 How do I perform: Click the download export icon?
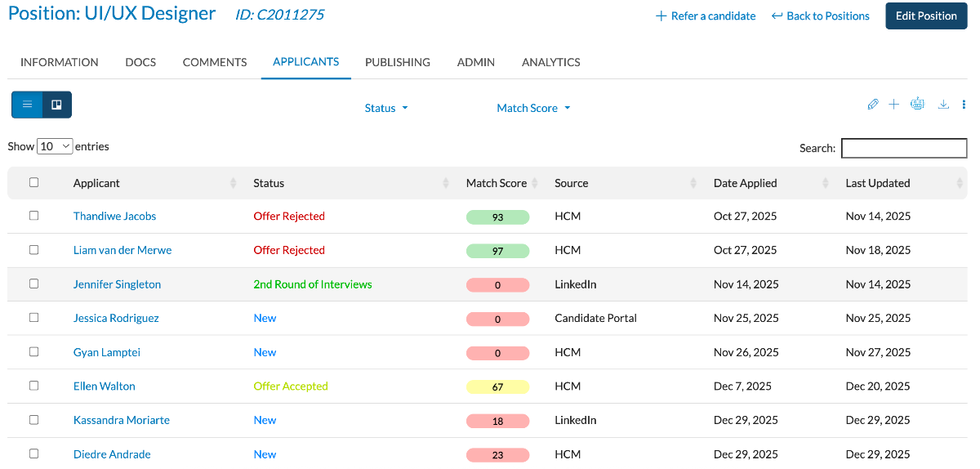(943, 104)
